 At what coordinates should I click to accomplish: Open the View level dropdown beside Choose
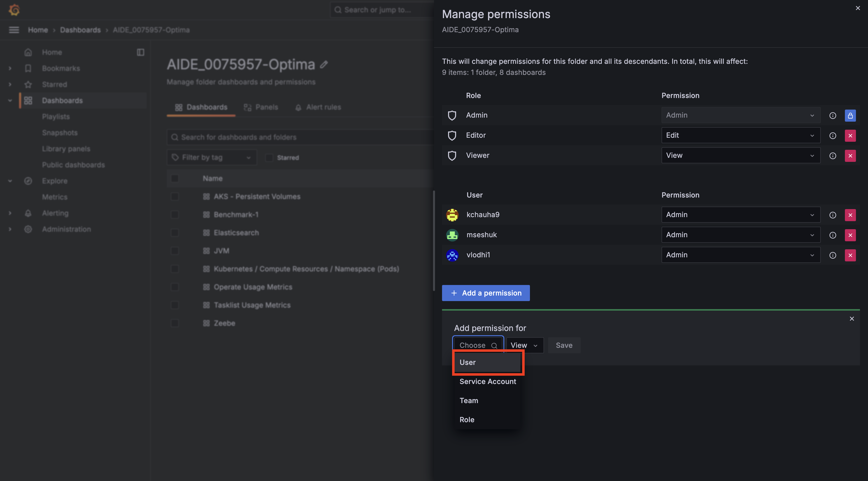[x=525, y=345]
